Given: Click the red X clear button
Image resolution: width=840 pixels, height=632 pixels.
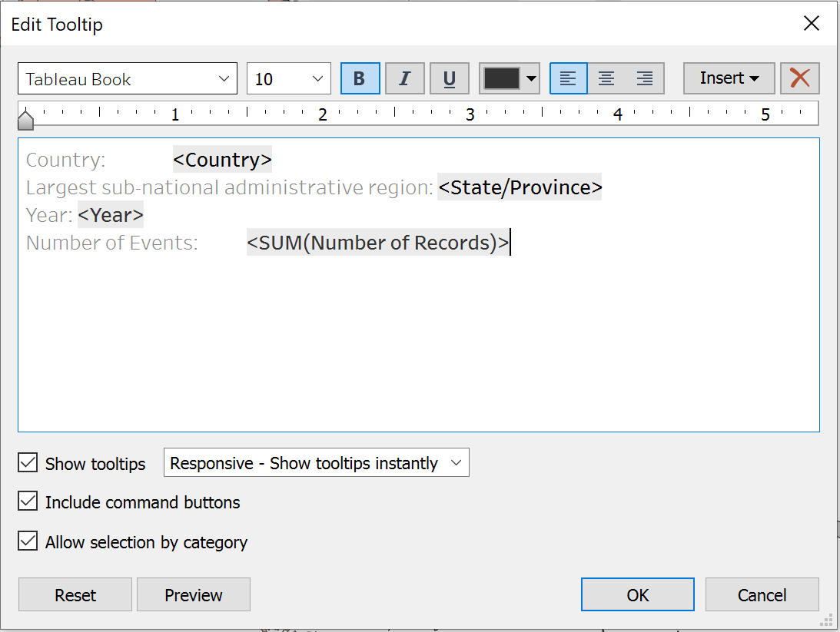Looking at the screenshot, I should [799, 78].
